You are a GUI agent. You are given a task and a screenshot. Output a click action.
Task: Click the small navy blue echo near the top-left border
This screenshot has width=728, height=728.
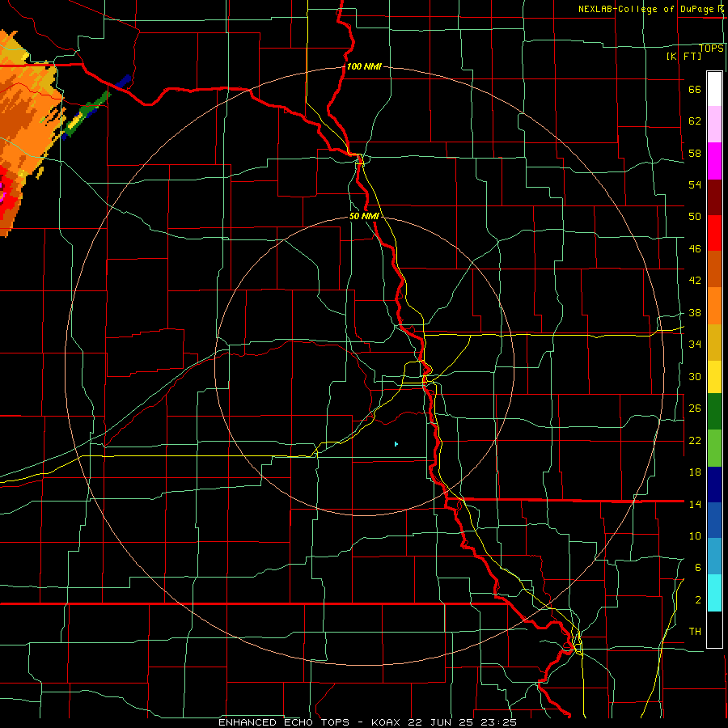pos(124,82)
